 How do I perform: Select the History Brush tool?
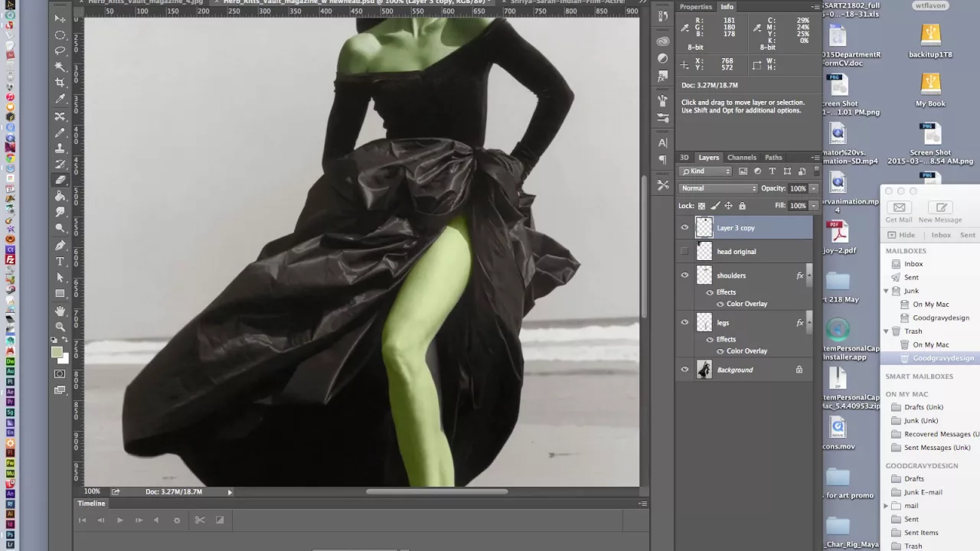[x=60, y=165]
